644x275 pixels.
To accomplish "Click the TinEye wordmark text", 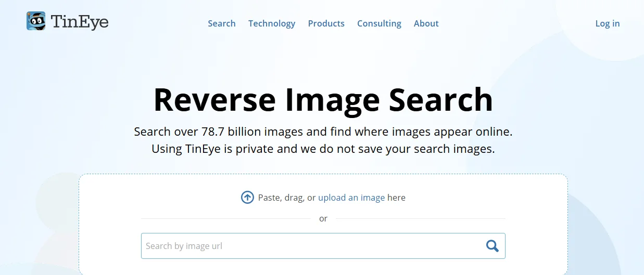I will [x=80, y=22].
